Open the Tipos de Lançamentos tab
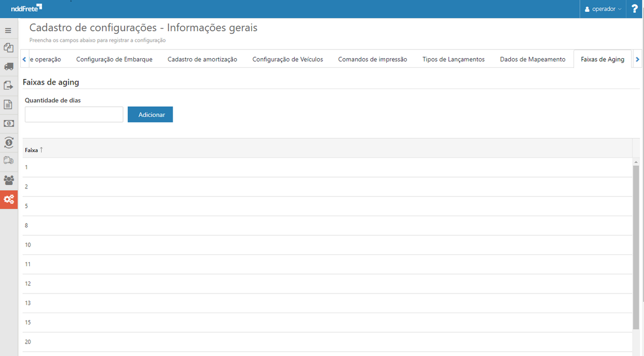The width and height of the screenshot is (644, 356). (x=453, y=59)
